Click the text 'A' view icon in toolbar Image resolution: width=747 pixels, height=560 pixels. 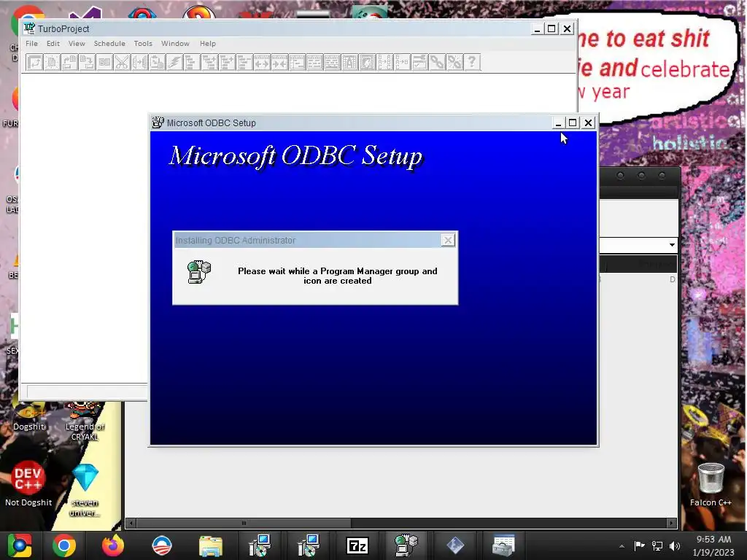pyautogui.click(x=349, y=63)
